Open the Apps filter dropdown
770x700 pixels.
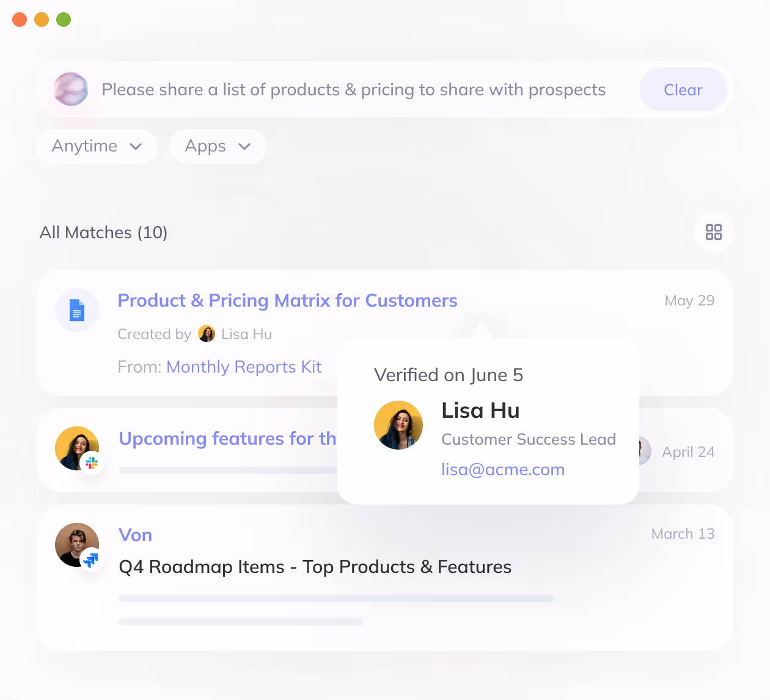pyautogui.click(x=218, y=146)
